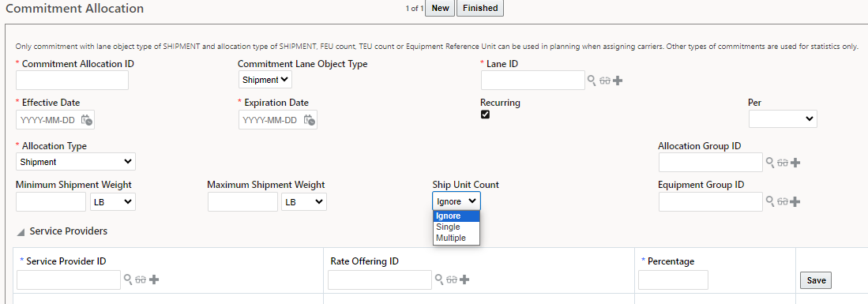The image size is (868, 304).
Task: Open the Effective Date calendar picker
Action: coord(86,119)
